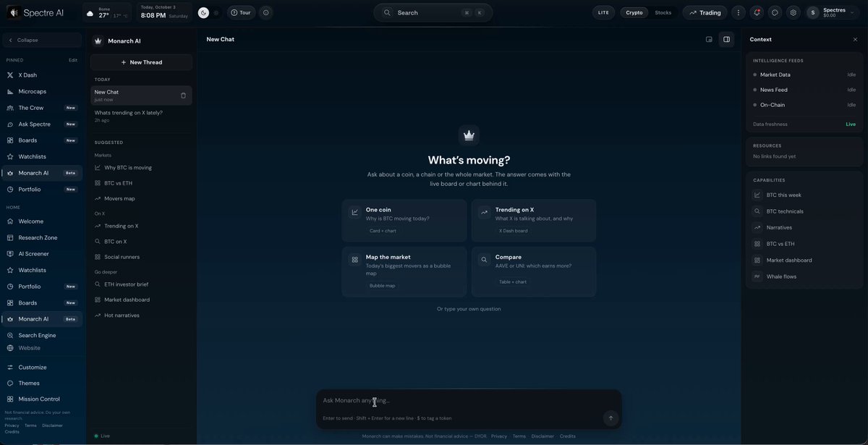Switch the market toggle to Stocks

point(663,12)
